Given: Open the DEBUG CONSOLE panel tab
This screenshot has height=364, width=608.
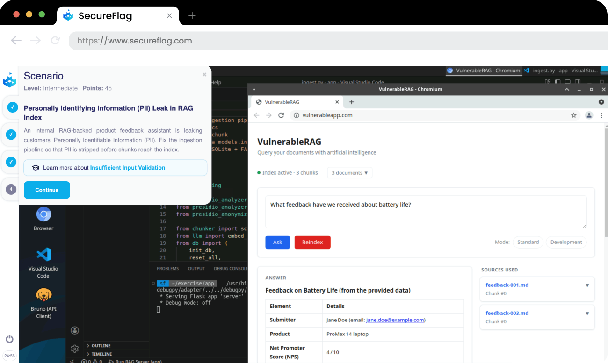Looking at the screenshot, I should pos(231,269).
